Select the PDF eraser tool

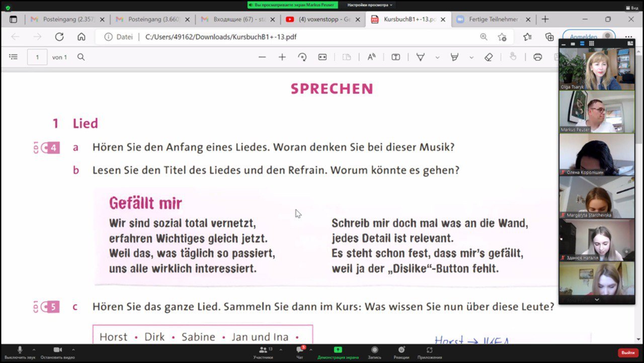(x=489, y=57)
